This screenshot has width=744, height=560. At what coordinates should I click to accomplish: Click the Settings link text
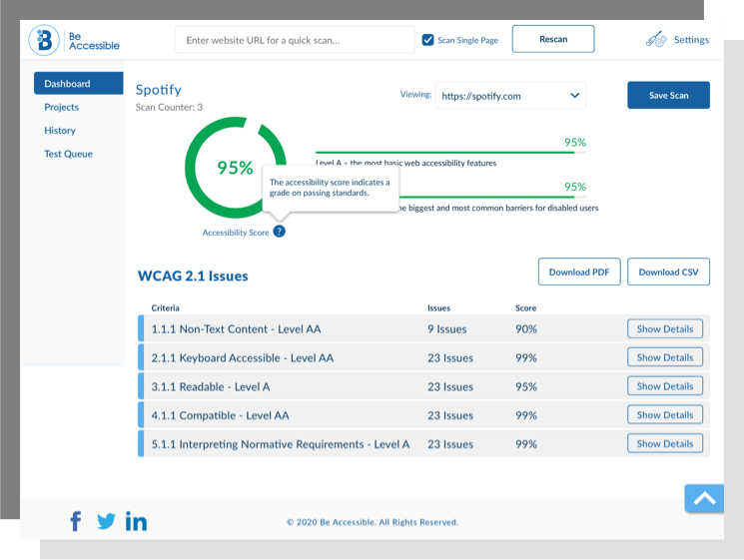tap(691, 40)
